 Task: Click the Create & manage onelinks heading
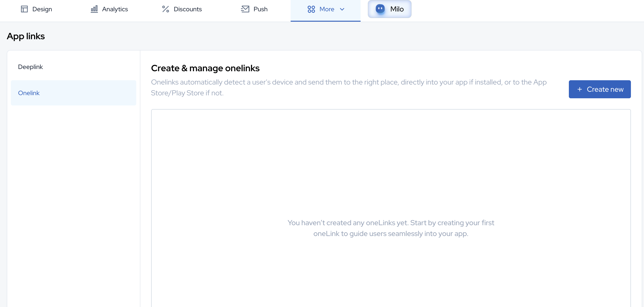[x=205, y=68]
